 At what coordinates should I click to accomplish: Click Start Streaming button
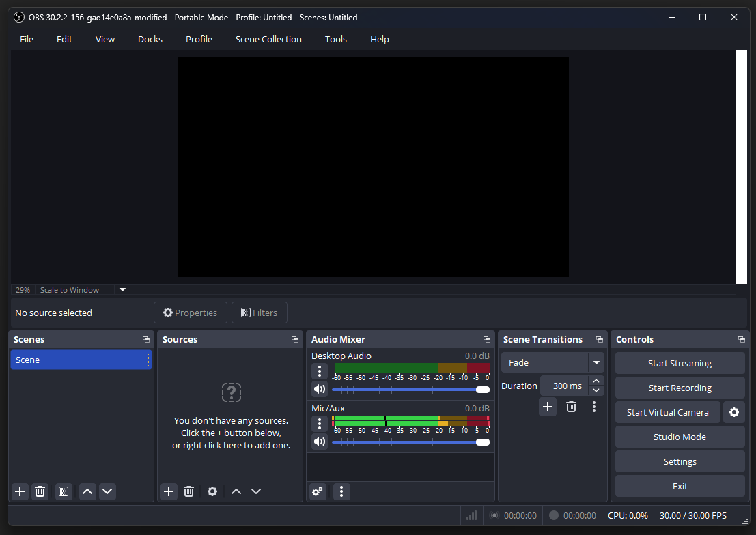pyautogui.click(x=680, y=363)
